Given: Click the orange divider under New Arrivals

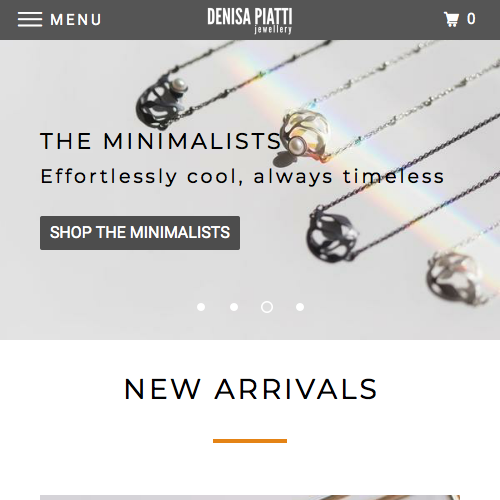Looking at the screenshot, I should (x=250, y=441).
